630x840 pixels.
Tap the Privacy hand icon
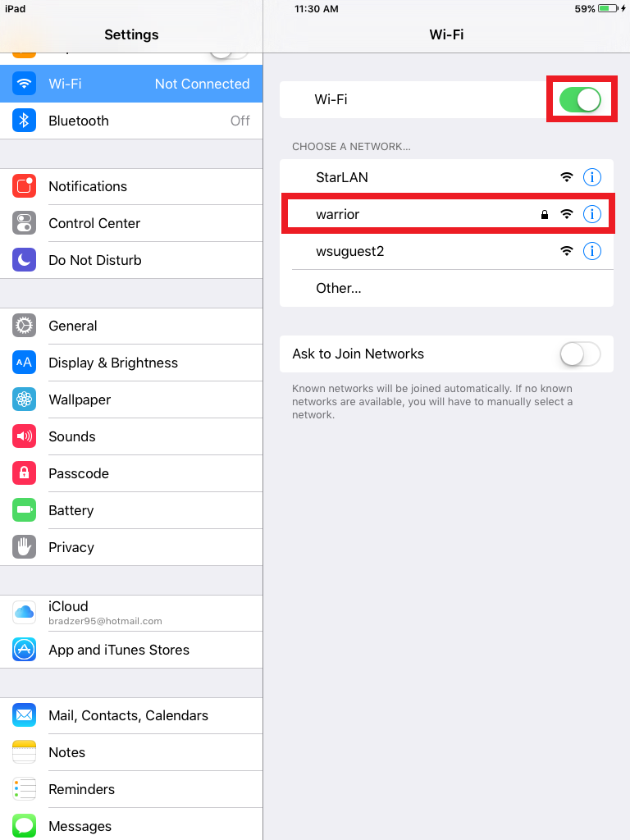pyautogui.click(x=24, y=547)
